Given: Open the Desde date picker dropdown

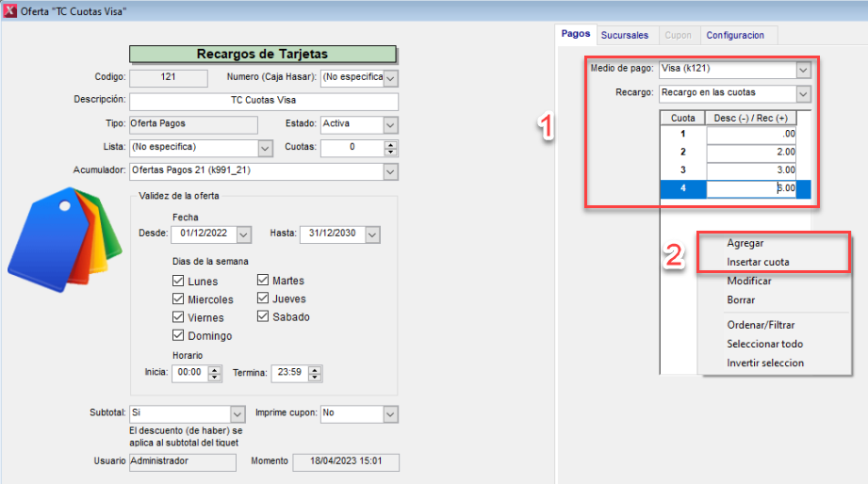Looking at the screenshot, I should point(244,234).
